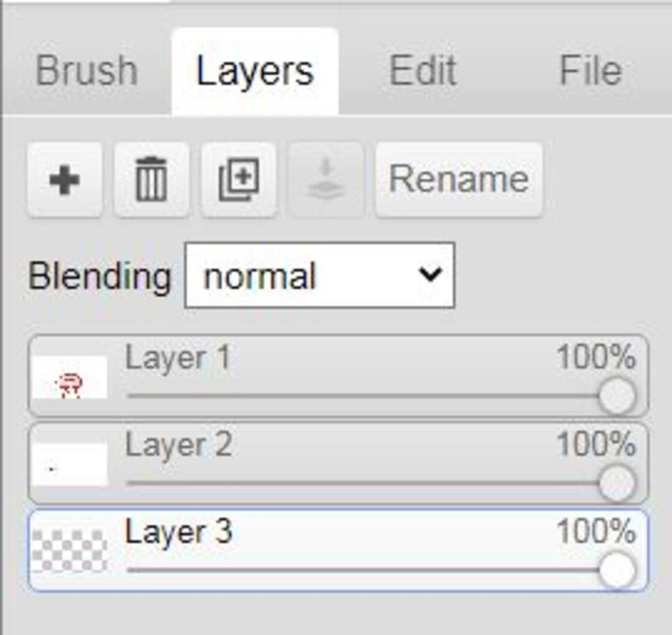This screenshot has height=635, width=672.
Task: Select the Layers tab
Action: (x=255, y=72)
